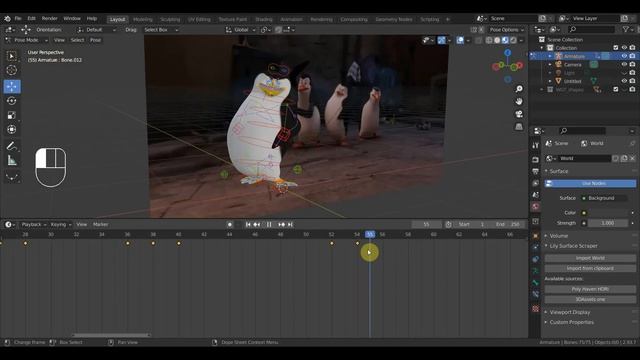The width and height of the screenshot is (640, 360).
Task: Open the Render menu
Action: pos(49,18)
